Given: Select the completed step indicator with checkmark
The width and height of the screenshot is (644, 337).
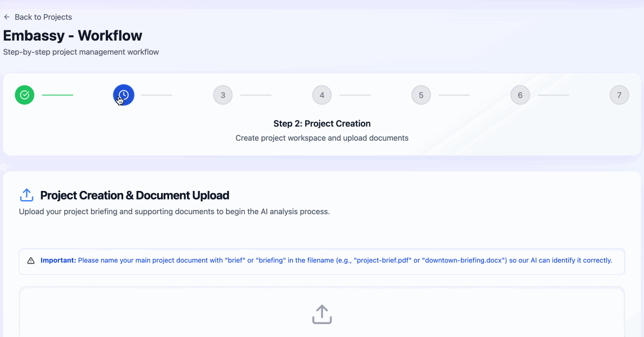Looking at the screenshot, I should click(x=24, y=95).
